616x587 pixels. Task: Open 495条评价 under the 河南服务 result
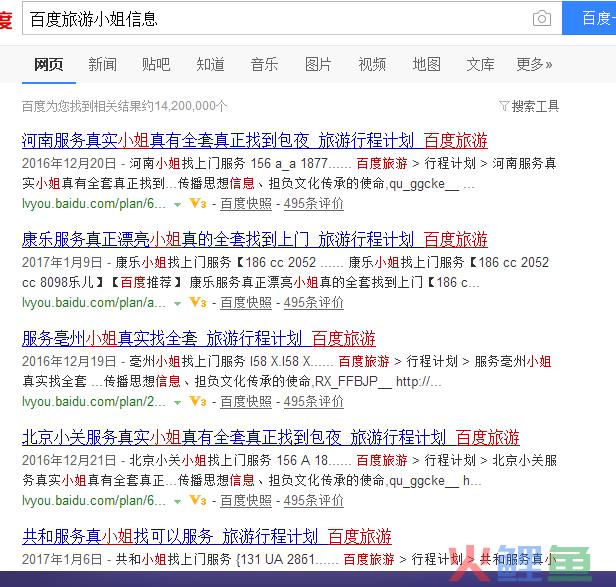[314, 204]
